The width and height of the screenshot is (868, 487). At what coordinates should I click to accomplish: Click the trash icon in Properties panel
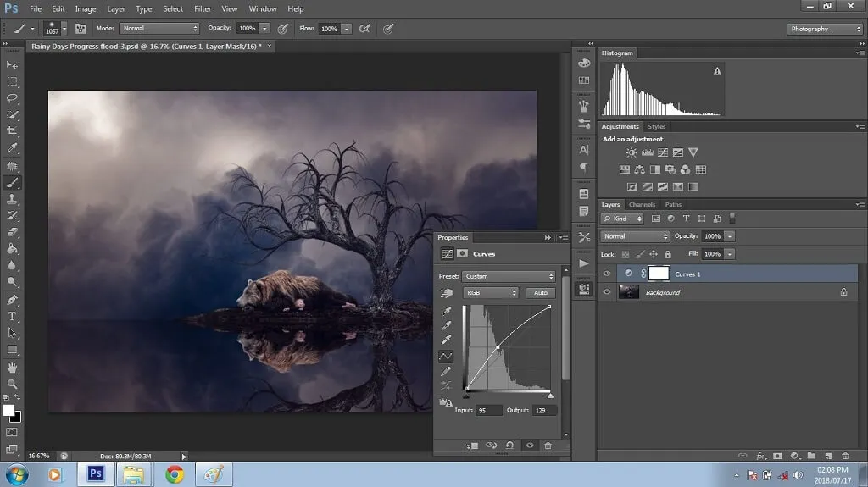pos(548,445)
